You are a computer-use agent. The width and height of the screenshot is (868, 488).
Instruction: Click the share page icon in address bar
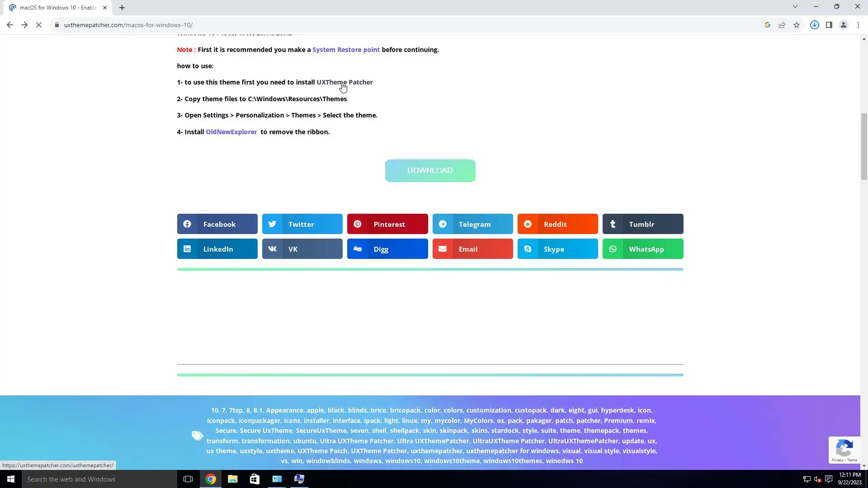[x=782, y=25]
